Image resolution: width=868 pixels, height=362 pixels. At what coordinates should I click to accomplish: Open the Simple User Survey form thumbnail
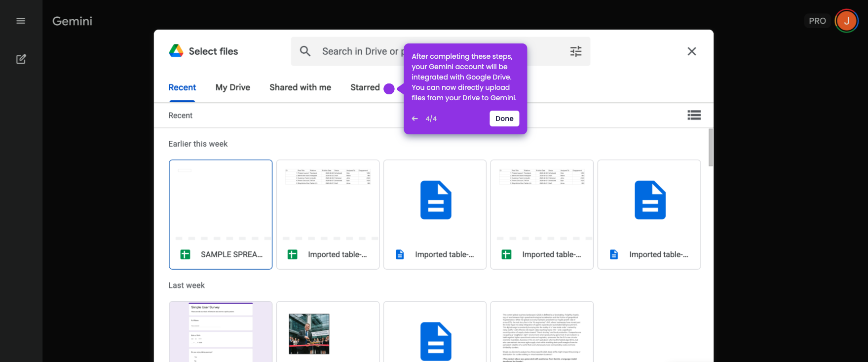pyautogui.click(x=221, y=331)
